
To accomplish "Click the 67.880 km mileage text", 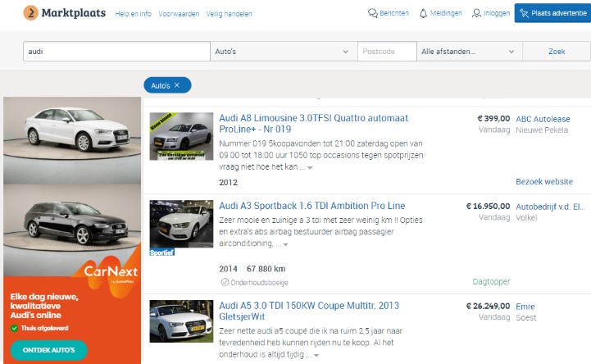I will 266,269.
